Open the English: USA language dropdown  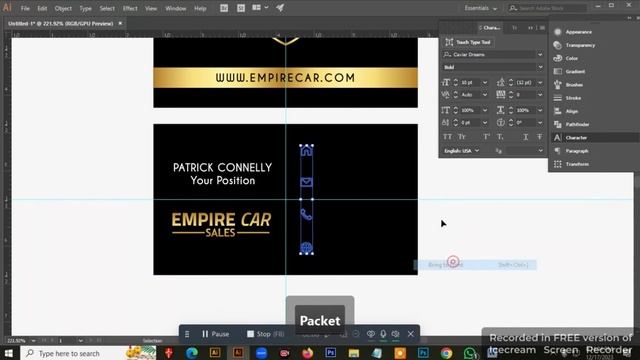[462, 151]
